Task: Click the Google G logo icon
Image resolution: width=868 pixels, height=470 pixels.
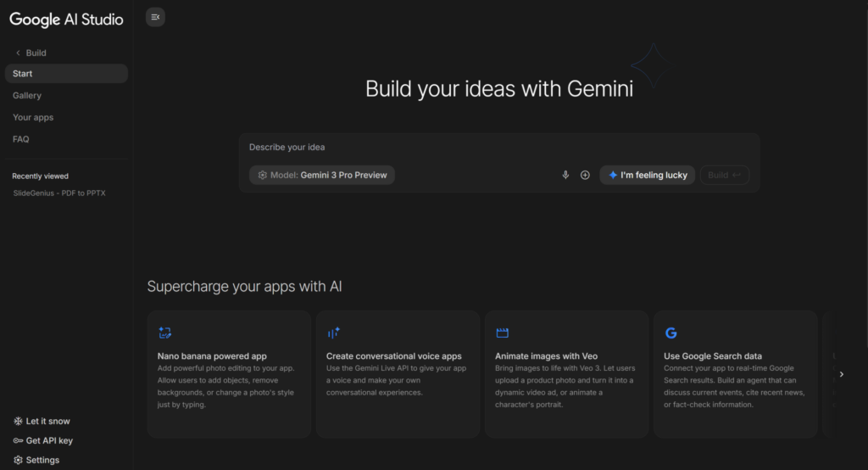Action: point(670,333)
